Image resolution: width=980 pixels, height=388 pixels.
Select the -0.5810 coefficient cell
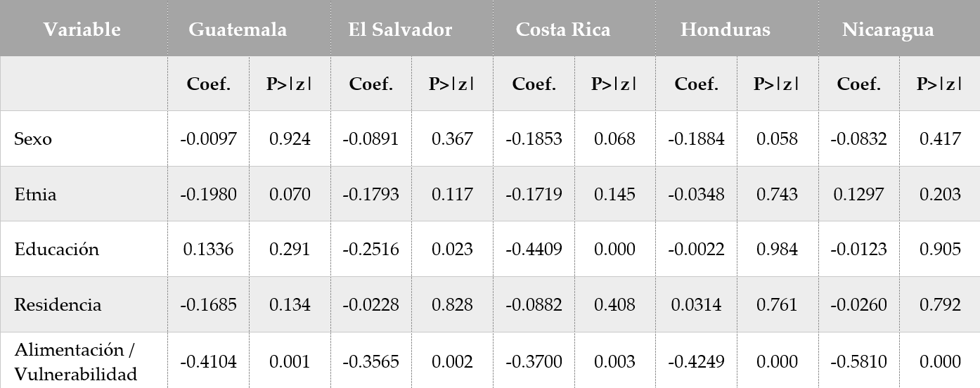click(858, 361)
